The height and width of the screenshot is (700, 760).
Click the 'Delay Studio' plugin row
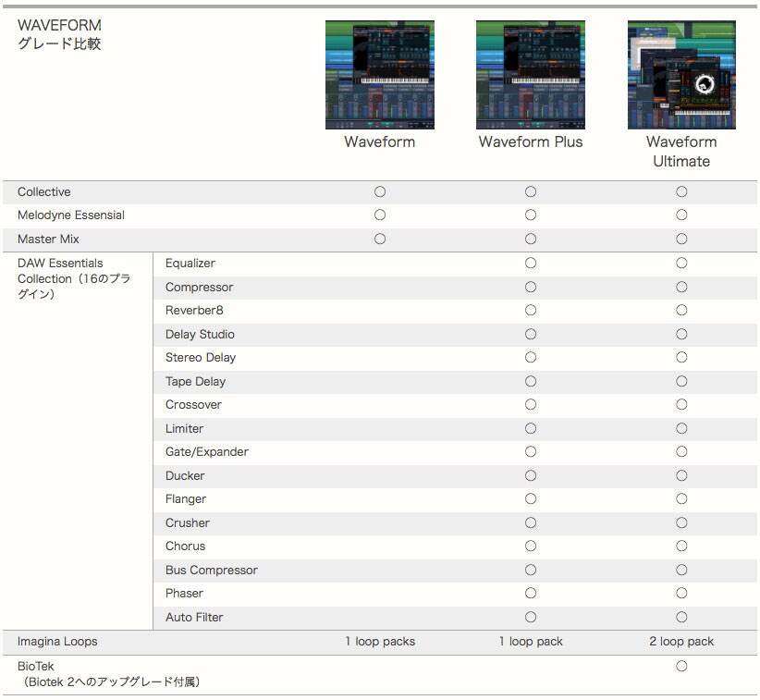coord(455,335)
